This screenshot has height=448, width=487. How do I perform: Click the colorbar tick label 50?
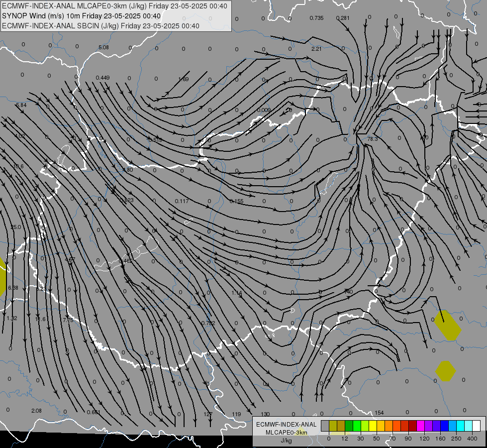(377, 439)
